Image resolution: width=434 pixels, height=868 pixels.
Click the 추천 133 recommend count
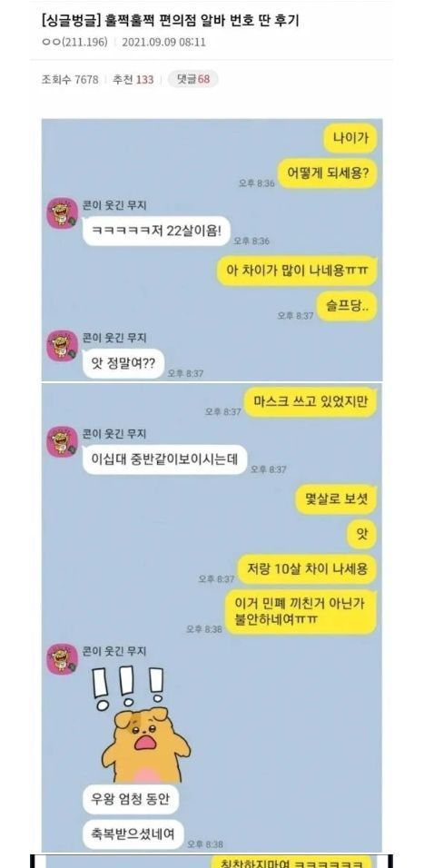tap(133, 80)
